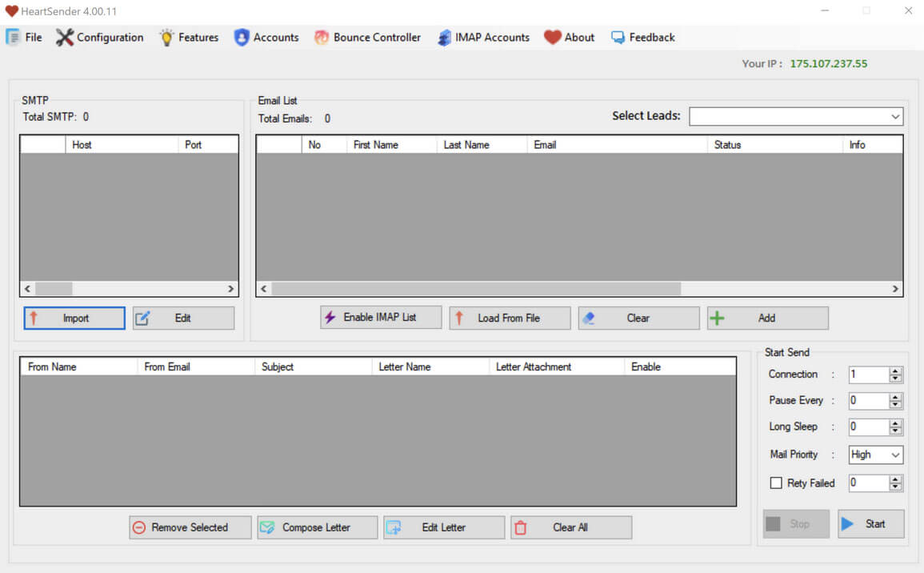
Task: Click the Rety Failed number field
Action: 869,483
